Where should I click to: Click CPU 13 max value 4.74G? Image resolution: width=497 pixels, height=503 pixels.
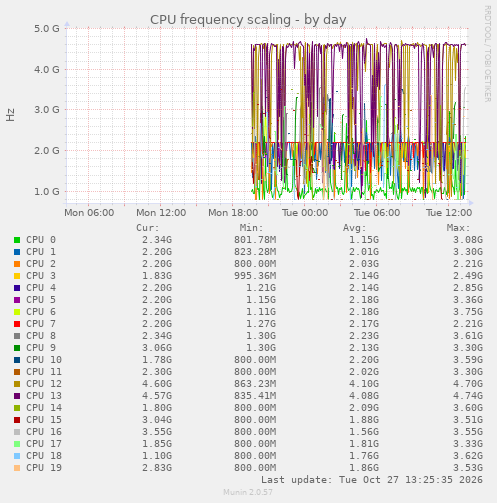pyautogui.click(x=468, y=396)
